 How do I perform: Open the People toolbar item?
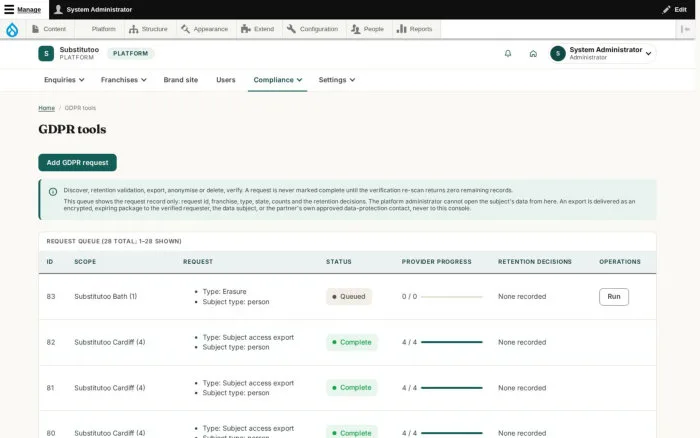click(x=367, y=29)
